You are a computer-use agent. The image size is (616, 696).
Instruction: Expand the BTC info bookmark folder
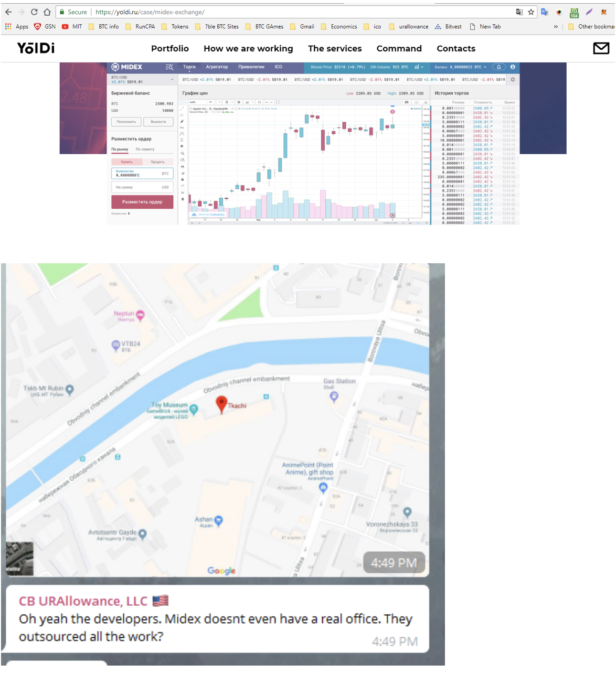tap(103, 26)
